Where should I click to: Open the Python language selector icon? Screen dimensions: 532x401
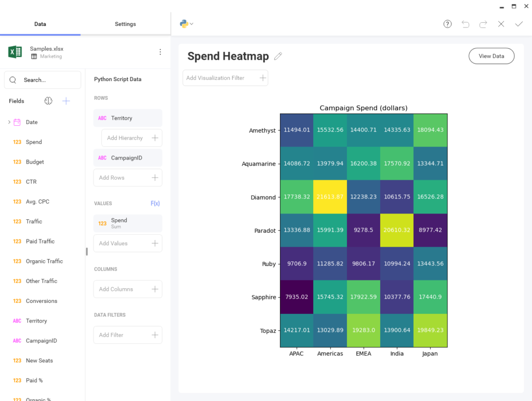coord(183,23)
